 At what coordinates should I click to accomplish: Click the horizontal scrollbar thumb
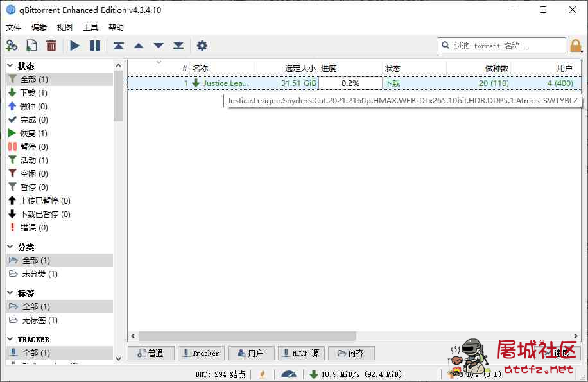point(247,336)
